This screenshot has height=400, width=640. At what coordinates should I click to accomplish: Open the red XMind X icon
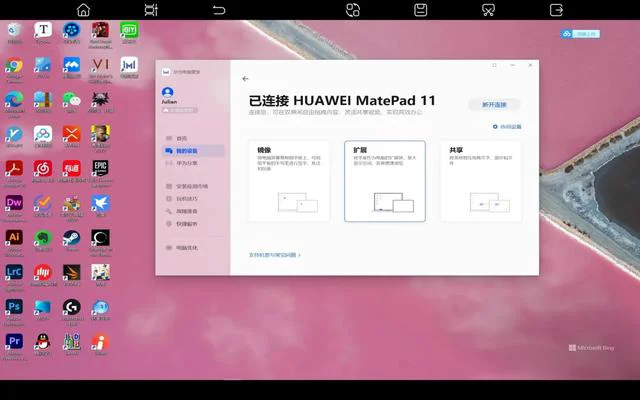pos(71,137)
